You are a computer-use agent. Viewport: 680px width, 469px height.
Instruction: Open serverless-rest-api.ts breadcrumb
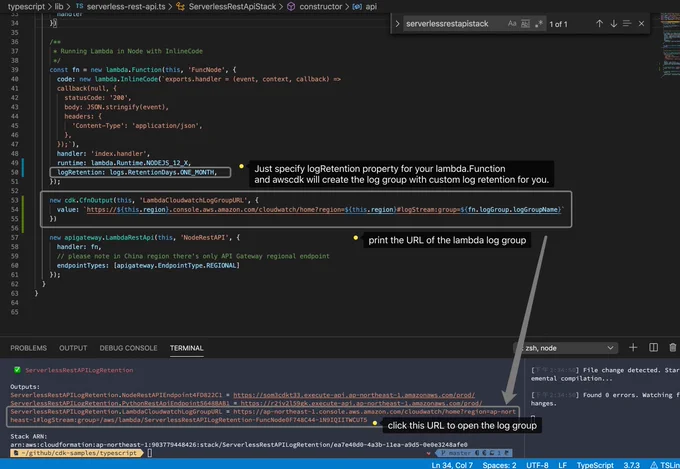(126, 7)
